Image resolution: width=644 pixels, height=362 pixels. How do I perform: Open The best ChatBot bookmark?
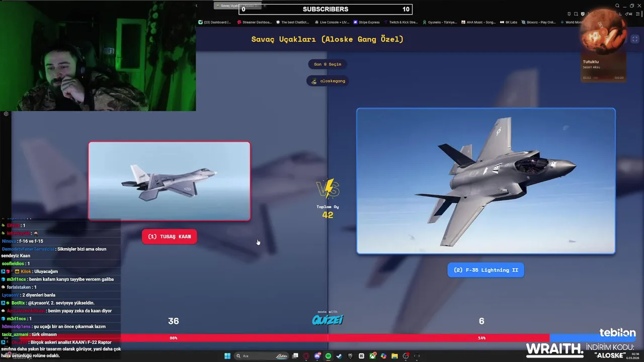(292, 22)
